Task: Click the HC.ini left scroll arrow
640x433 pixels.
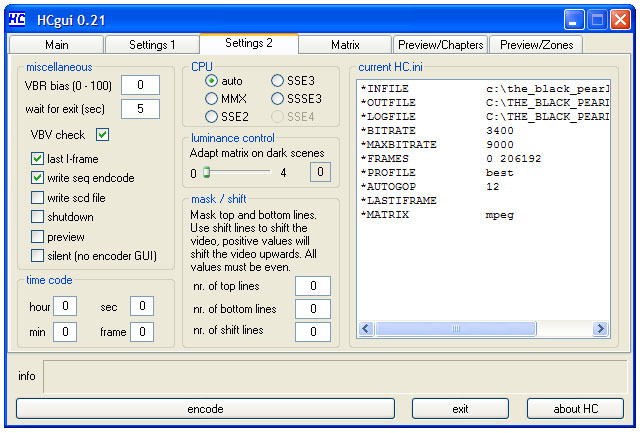Action: 366,329
